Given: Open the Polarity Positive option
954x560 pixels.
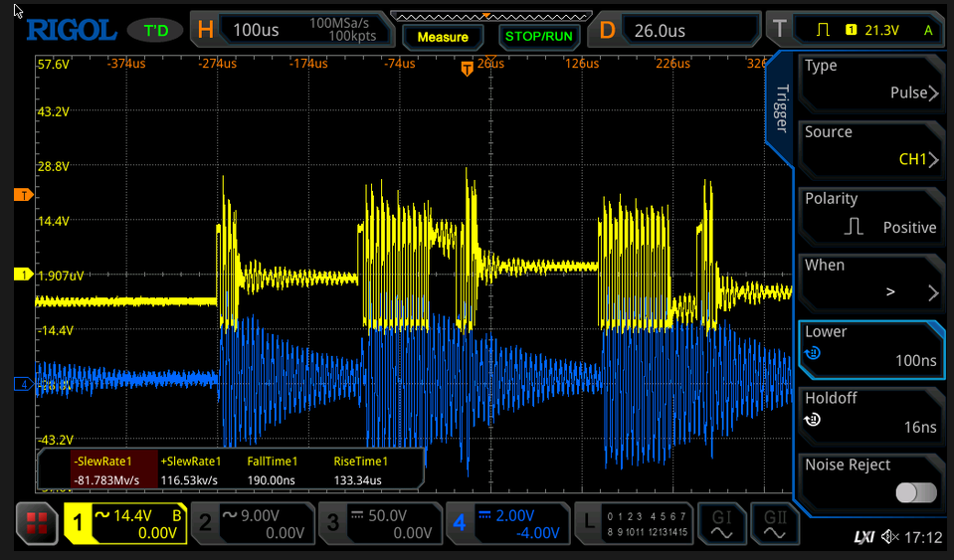Looking at the screenshot, I should point(870,215).
